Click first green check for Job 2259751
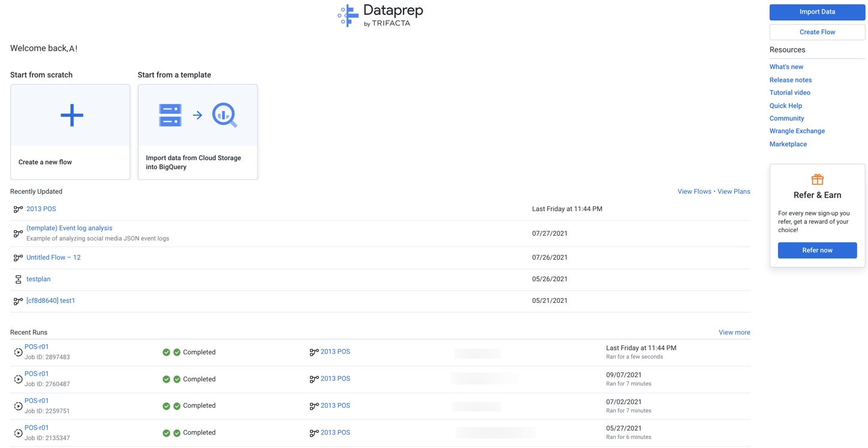The image size is (868, 448). click(166, 406)
